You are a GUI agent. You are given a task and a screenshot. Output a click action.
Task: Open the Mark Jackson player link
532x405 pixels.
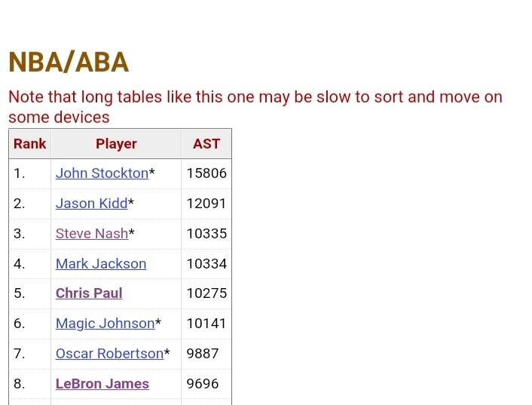click(x=100, y=263)
